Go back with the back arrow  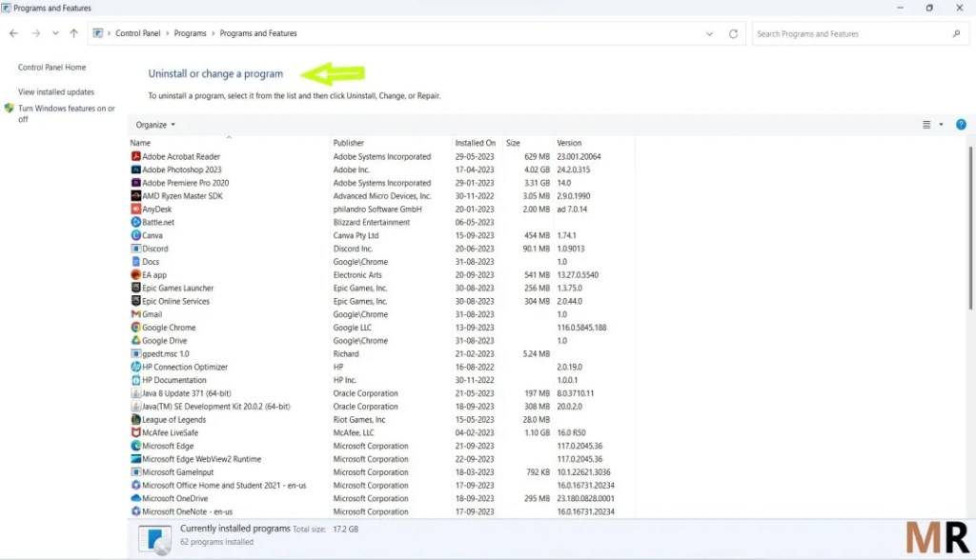[x=13, y=33]
